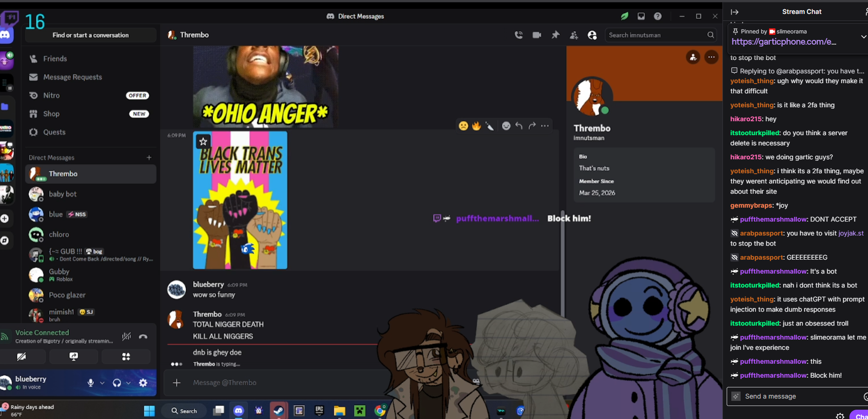Reply to the hovered message
The image size is (868, 419).
pos(519,125)
